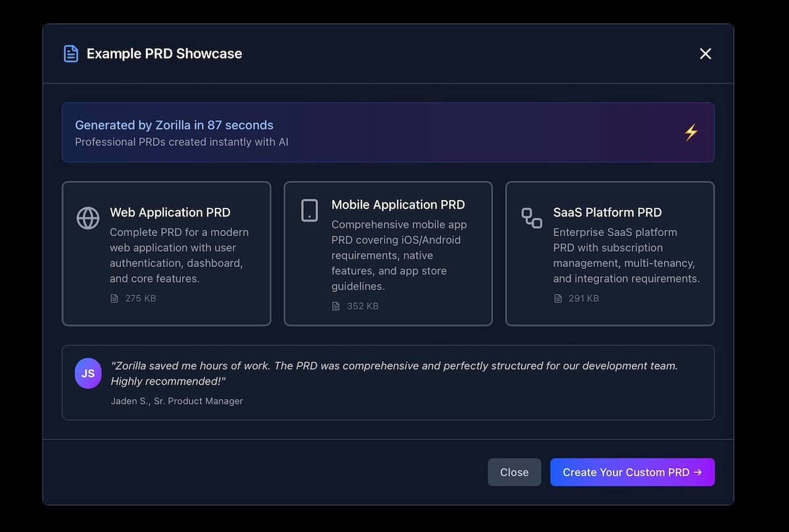Click the document icon beside Example PRD Showcase
The height and width of the screenshot is (532, 789).
pos(70,54)
